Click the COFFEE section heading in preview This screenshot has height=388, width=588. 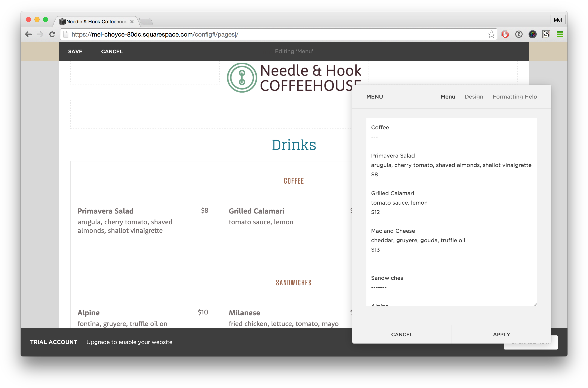294,181
